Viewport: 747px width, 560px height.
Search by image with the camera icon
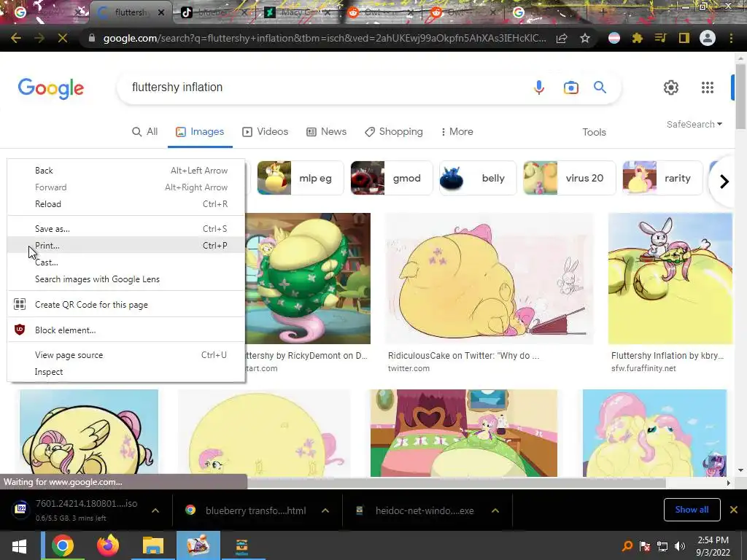point(570,87)
